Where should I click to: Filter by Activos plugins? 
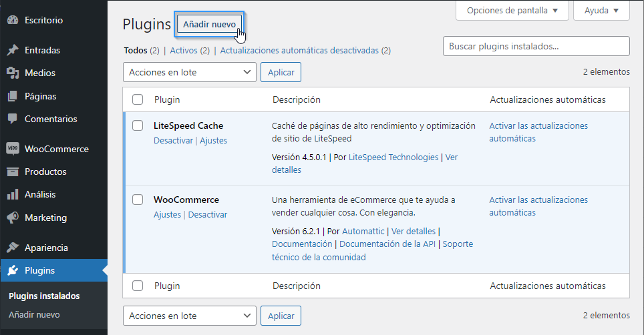click(x=184, y=51)
